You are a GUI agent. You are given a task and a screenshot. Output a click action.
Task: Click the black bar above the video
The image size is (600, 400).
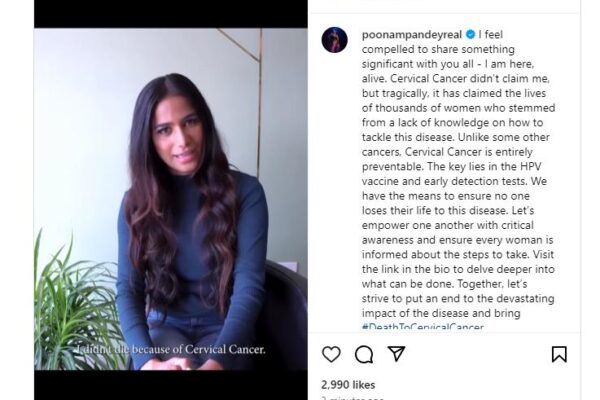click(x=171, y=14)
